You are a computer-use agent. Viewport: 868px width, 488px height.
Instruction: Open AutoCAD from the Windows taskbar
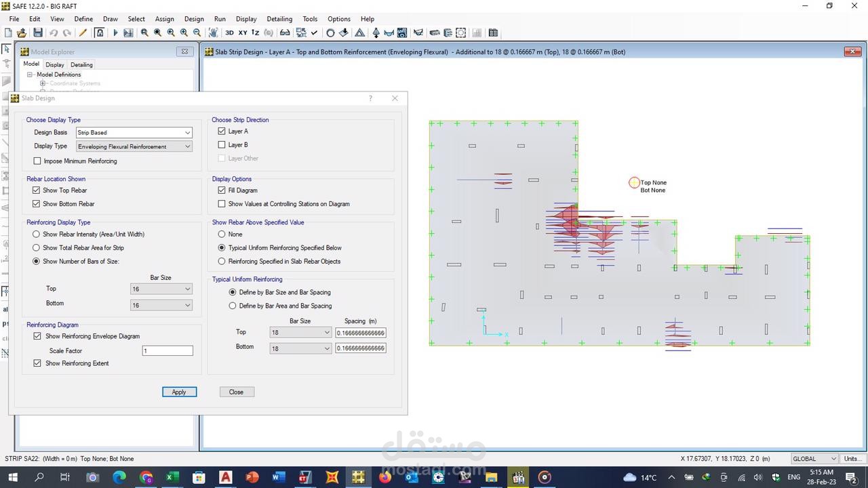click(x=225, y=477)
